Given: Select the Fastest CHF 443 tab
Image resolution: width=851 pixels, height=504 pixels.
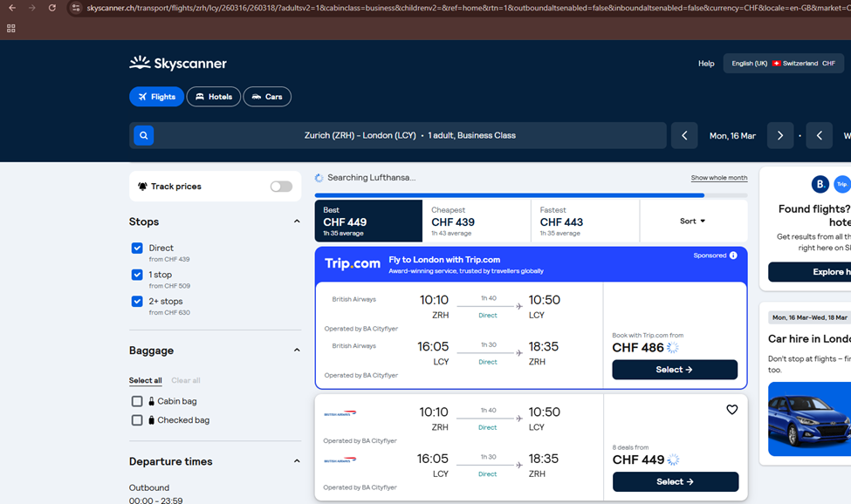Looking at the screenshot, I should click(x=585, y=221).
